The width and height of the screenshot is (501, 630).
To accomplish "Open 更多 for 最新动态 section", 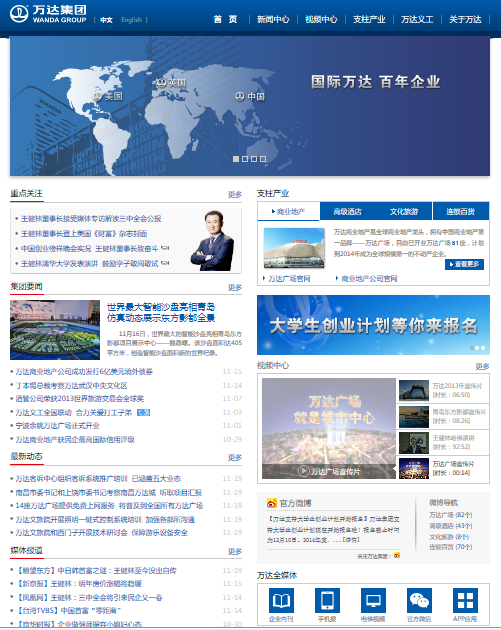I will tap(235, 458).
